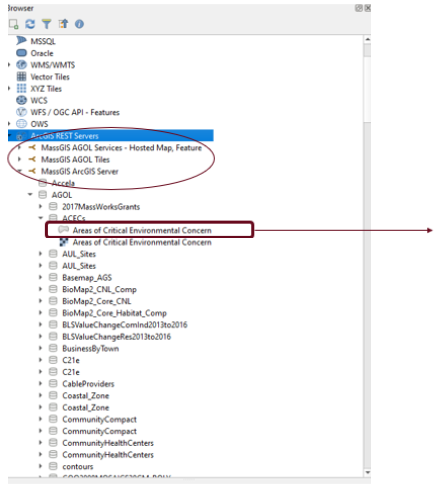Expand the contours service
Image resolution: width=438 pixels, height=490 pixels.
40,466
